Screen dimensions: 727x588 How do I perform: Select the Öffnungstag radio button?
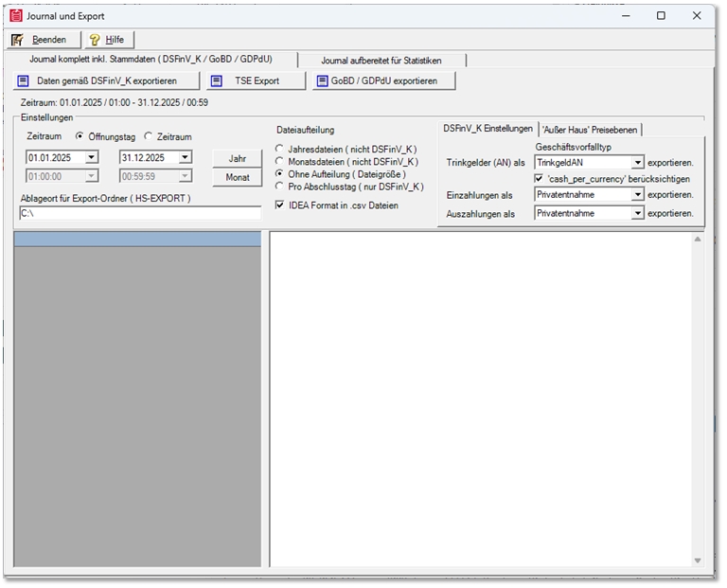click(80, 136)
